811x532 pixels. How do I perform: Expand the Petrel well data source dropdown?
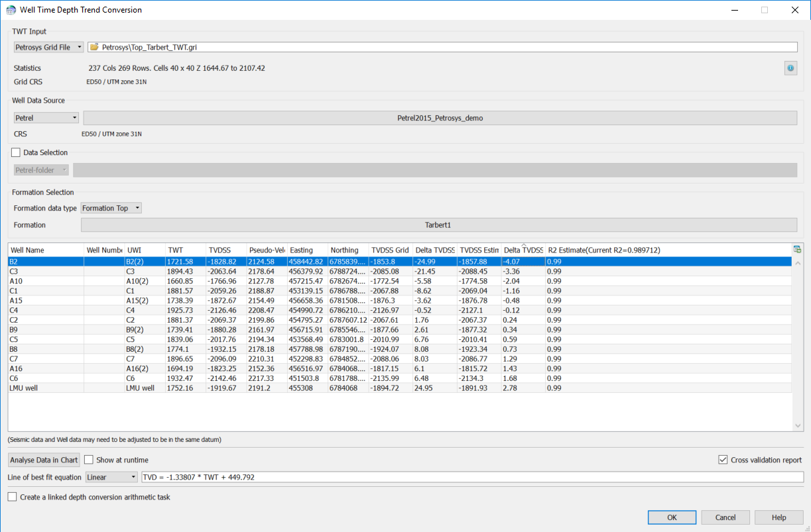pos(46,118)
